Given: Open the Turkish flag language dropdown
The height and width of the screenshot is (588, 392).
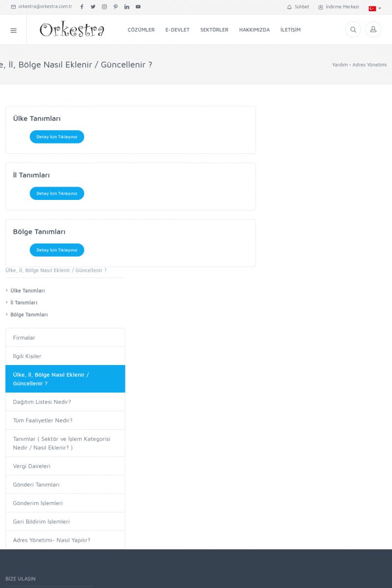Looking at the screenshot, I should pos(374,8).
